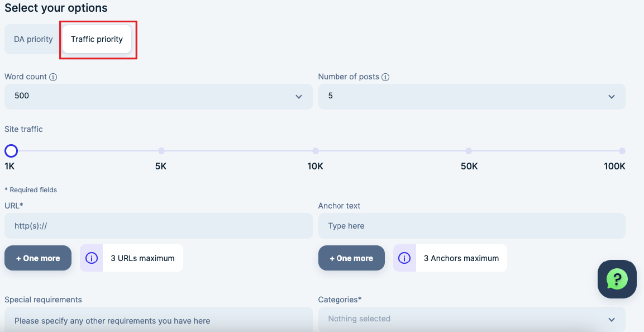Select the Traffic priority tab
Viewport: 644px width, 332px height.
[97, 39]
